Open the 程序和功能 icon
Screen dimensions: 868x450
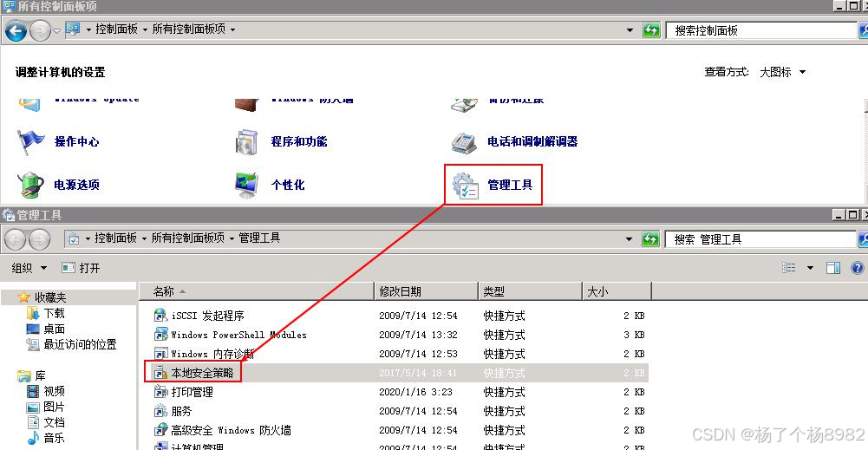[x=246, y=142]
